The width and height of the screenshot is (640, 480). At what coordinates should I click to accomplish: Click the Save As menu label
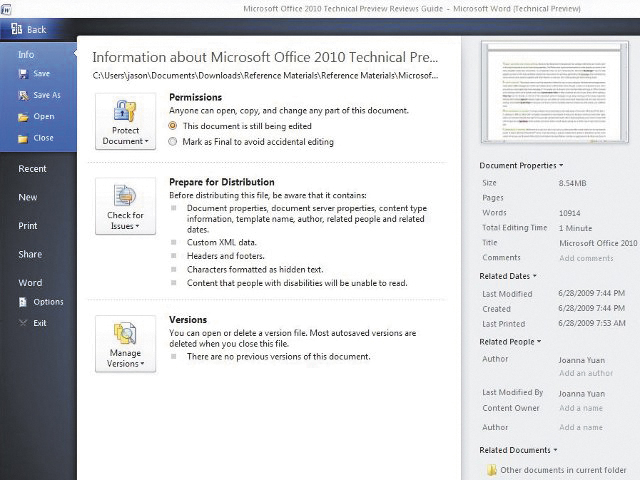(x=47, y=95)
